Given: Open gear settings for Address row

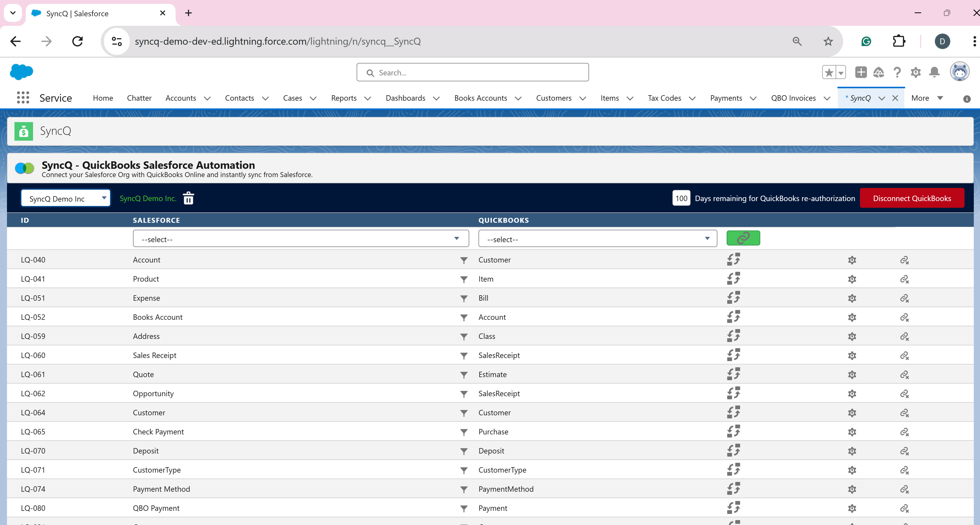Looking at the screenshot, I should pyautogui.click(x=852, y=336).
